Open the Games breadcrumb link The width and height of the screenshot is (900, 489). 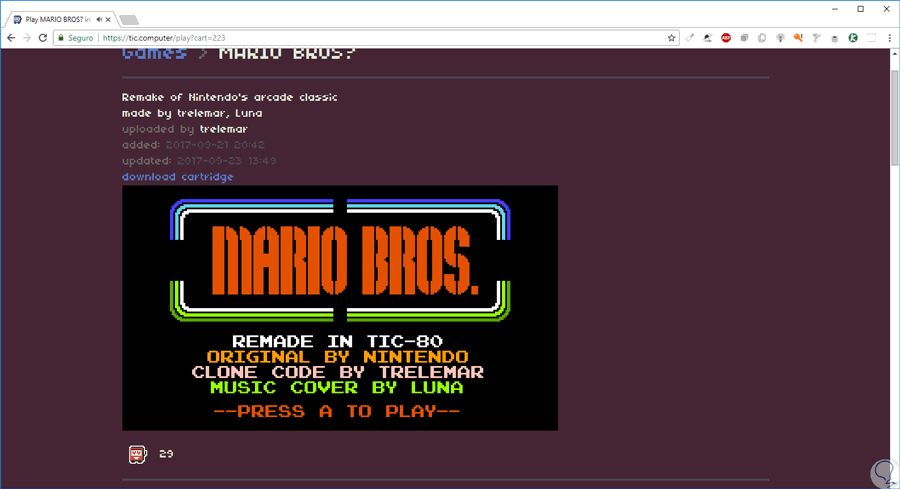[154, 53]
